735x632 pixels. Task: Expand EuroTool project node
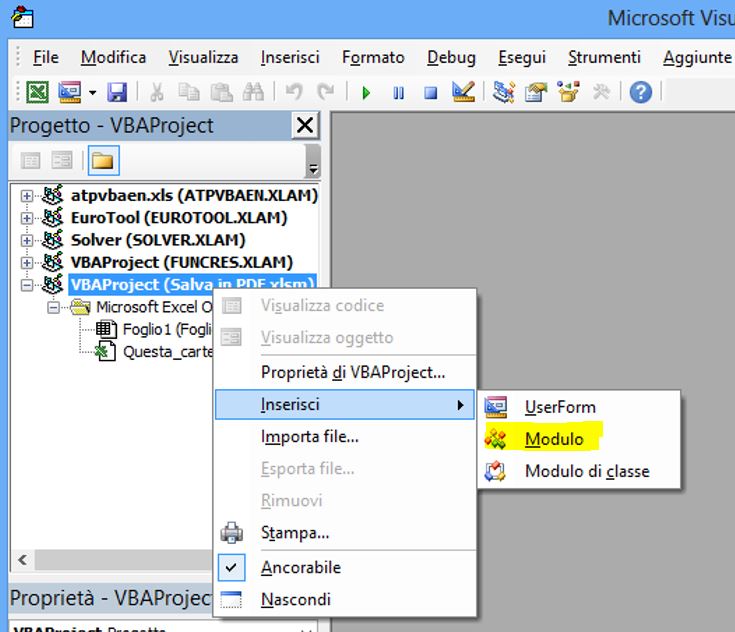pos(27,218)
